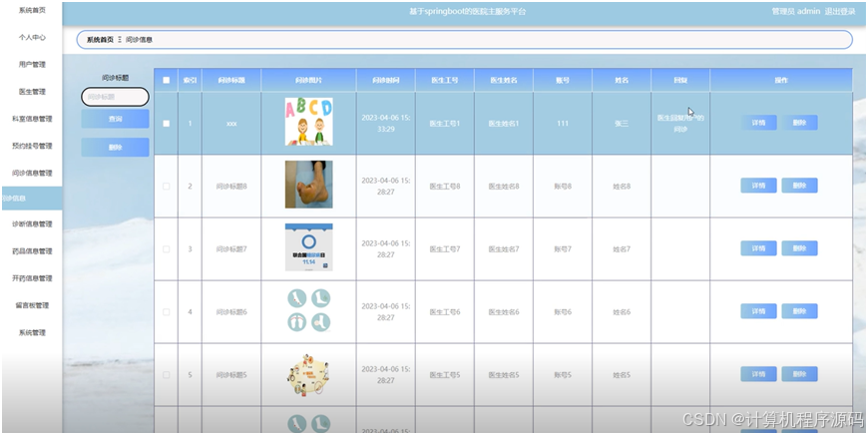Viewport: 868px width, 435px height.
Task: Focus the 问诊标题 search input field
Action: tap(115, 97)
